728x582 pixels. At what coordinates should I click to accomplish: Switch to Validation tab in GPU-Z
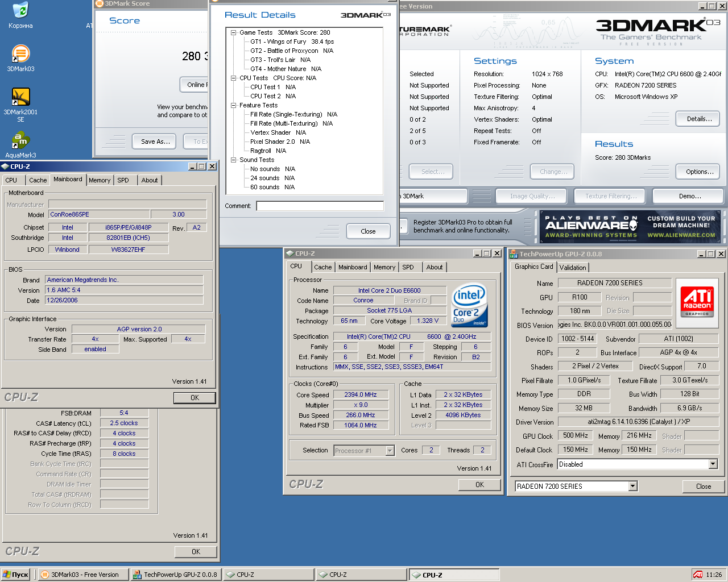(x=573, y=267)
